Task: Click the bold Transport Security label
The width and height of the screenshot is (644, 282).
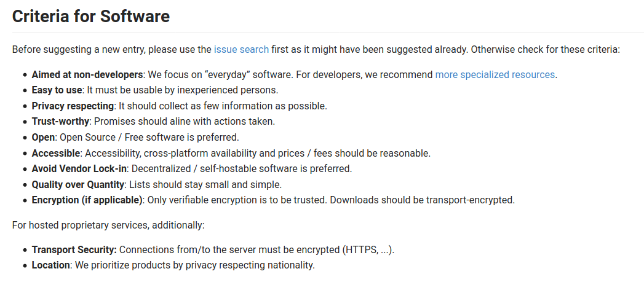Action: (74, 250)
